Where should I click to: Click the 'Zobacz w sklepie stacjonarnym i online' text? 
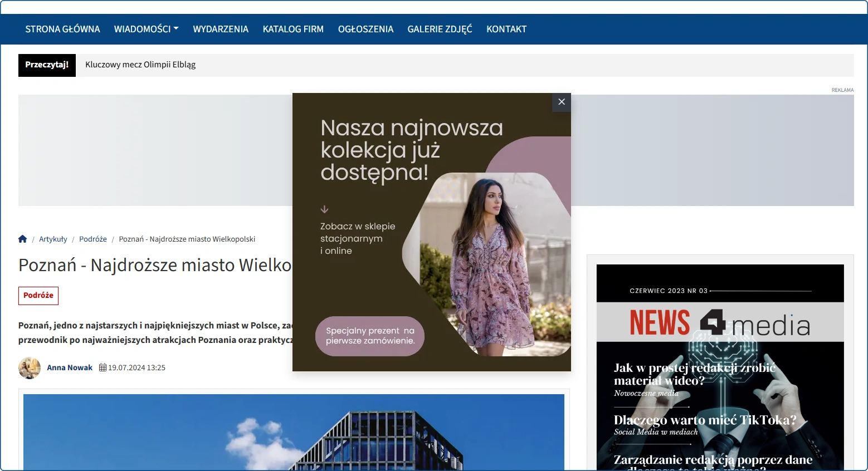point(358,238)
